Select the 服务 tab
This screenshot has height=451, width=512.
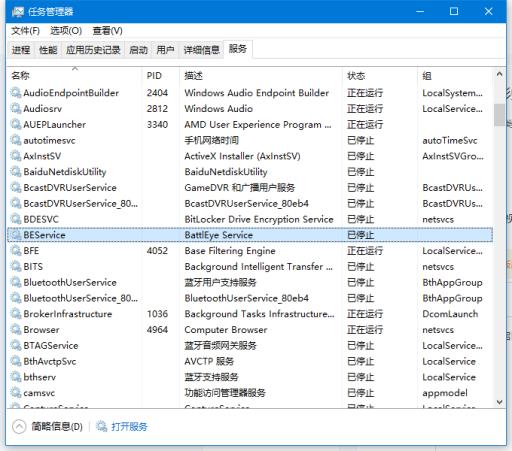click(238, 49)
